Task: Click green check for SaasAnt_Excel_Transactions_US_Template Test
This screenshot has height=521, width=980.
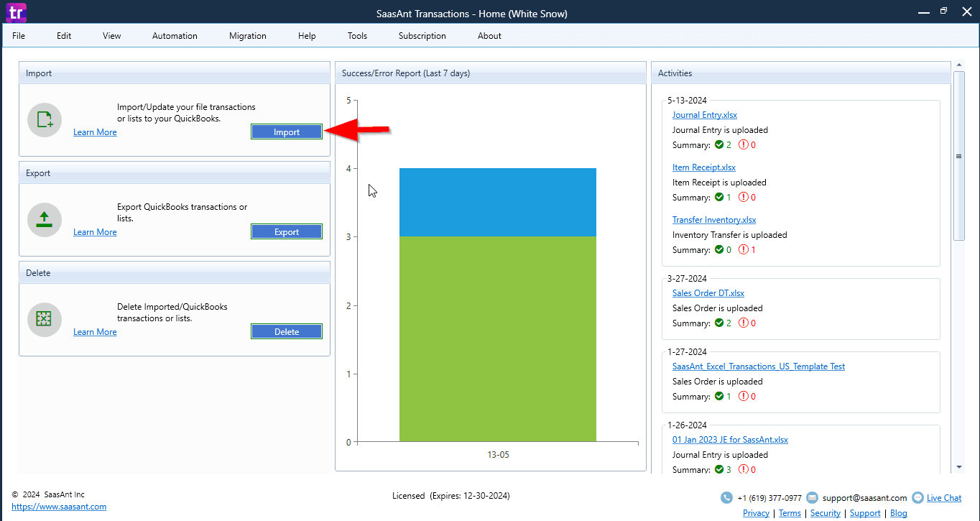Action: (x=719, y=397)
